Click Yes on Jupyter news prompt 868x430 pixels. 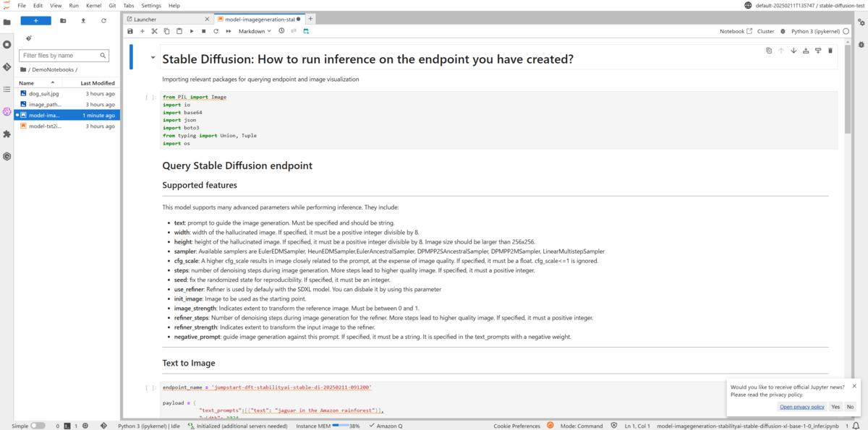835,407
